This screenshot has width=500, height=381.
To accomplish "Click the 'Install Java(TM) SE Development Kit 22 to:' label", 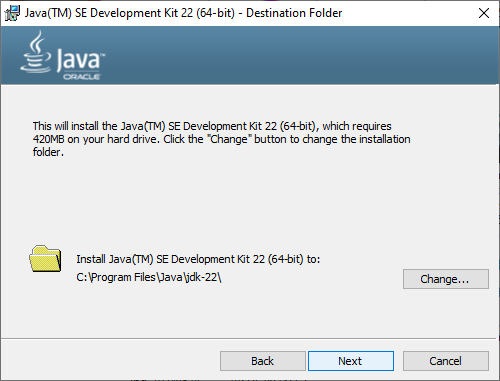I will pos(198,259).
